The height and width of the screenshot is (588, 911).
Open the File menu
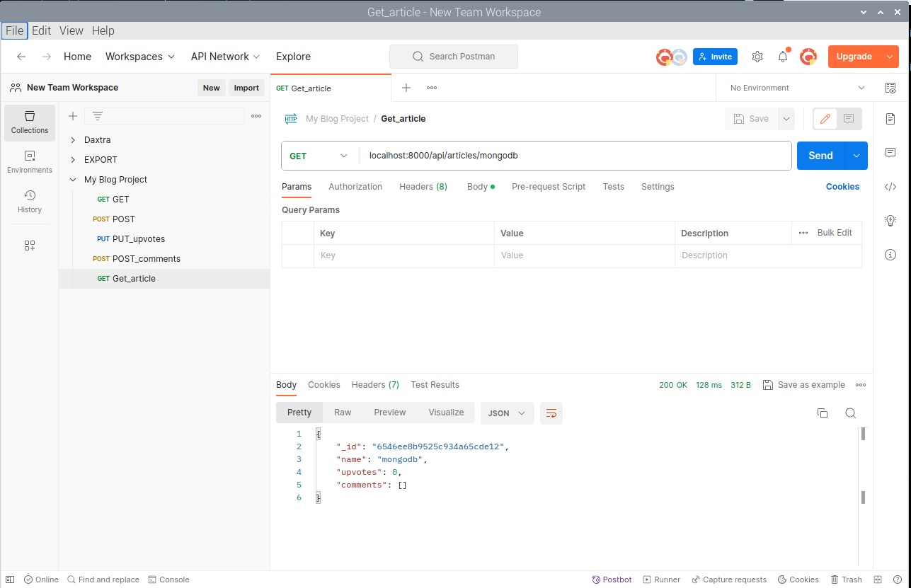tap(15, 30)
